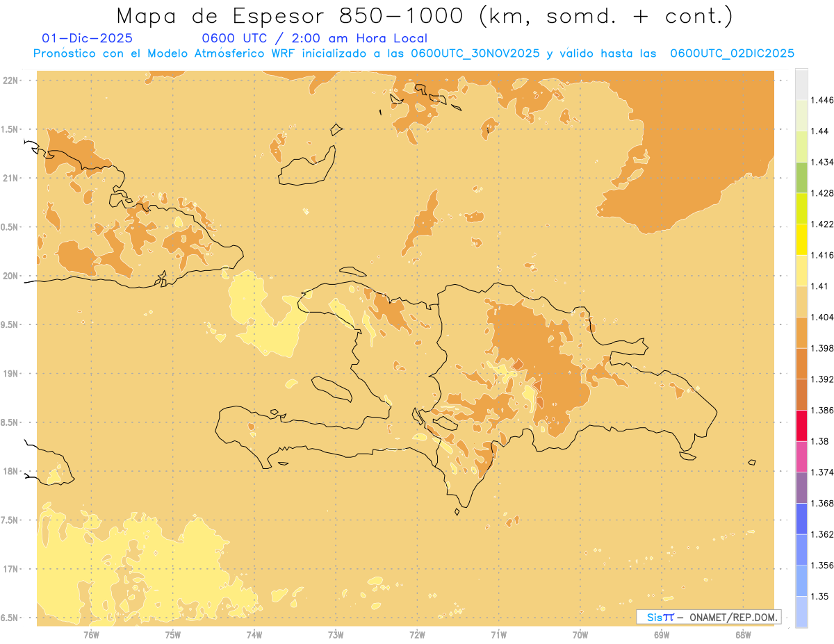The image size is (834, 644).
Task: Click the colorbar value '1.428'
Action: pos(822,193)
